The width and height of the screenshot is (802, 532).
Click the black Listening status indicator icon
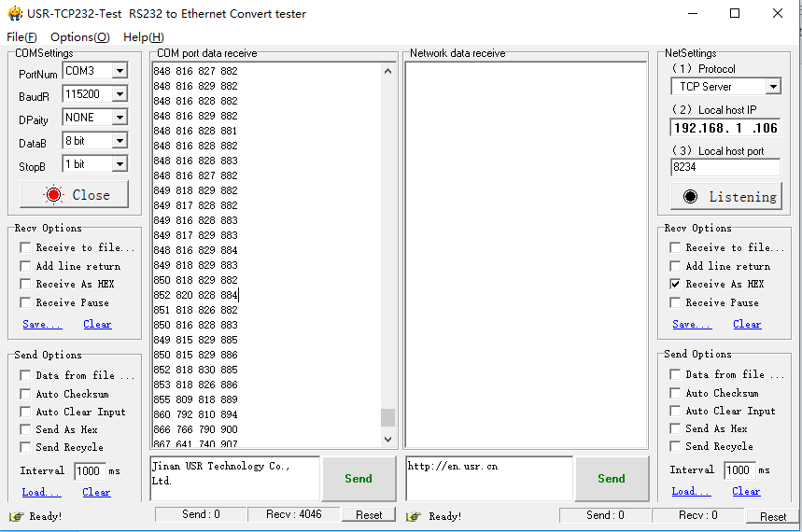[690, 196]
